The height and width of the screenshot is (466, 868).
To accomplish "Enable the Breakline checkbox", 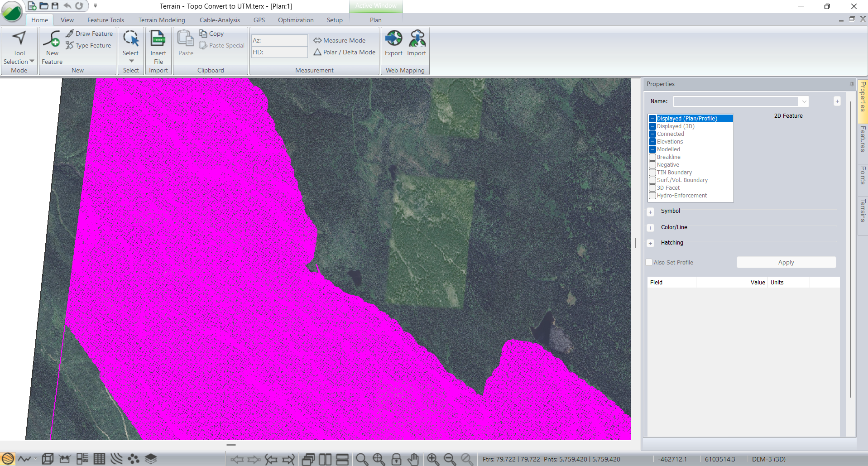I will click(x=652, y=157).
